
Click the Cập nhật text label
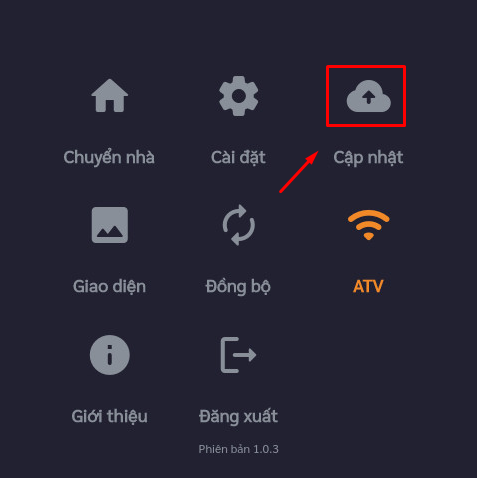368,158
